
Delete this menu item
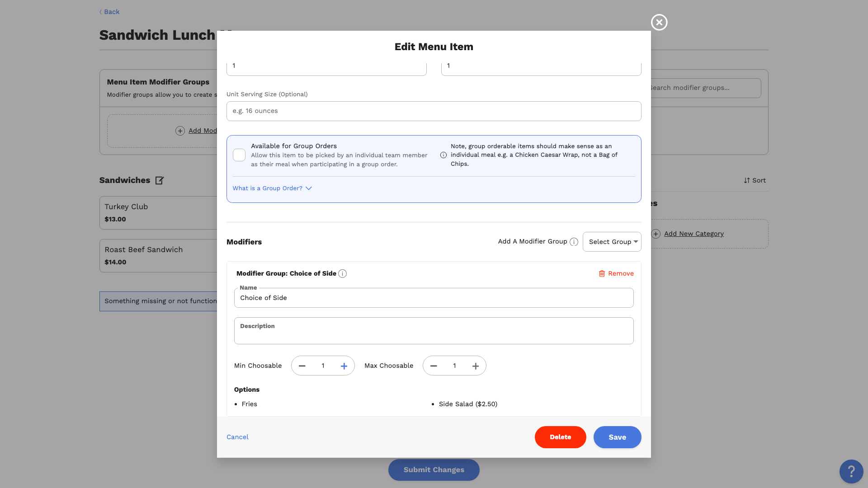560,437
